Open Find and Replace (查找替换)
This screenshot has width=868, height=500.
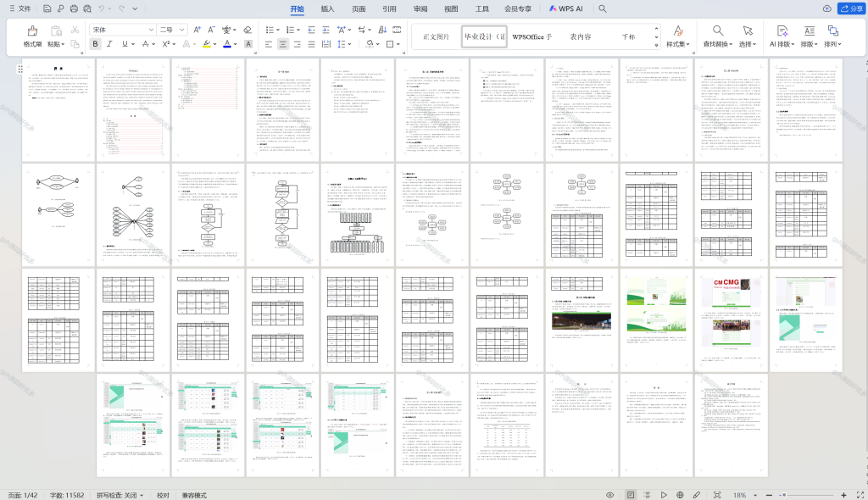pyautogui.click(x=717, y=36)
